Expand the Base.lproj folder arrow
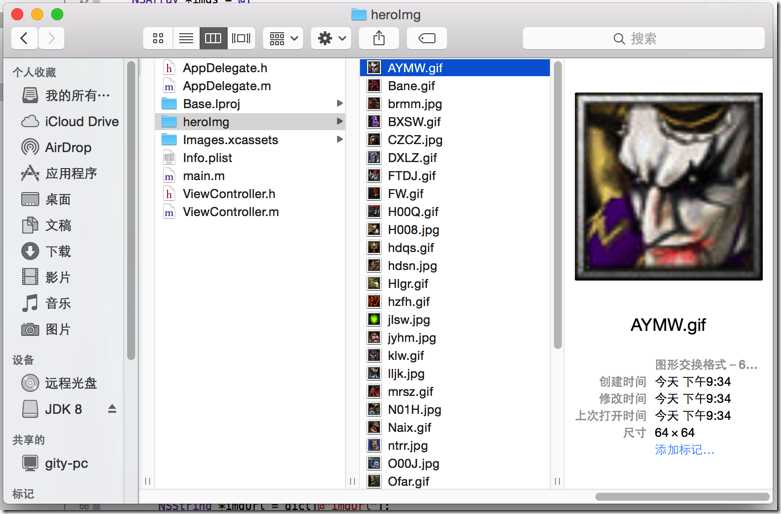Image resolution: width=781 pixels, height=514 pixels. pyautogui.click(x=340, y=104)
